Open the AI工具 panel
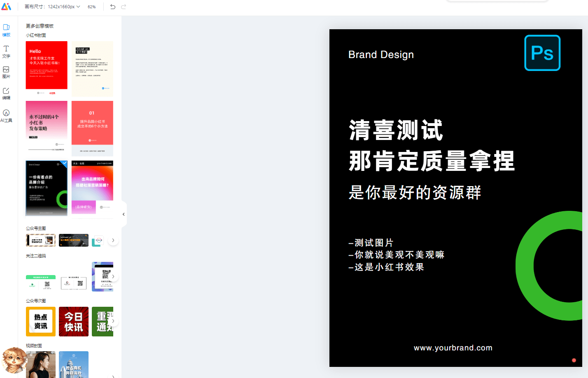588x378 pixels. 6,116
